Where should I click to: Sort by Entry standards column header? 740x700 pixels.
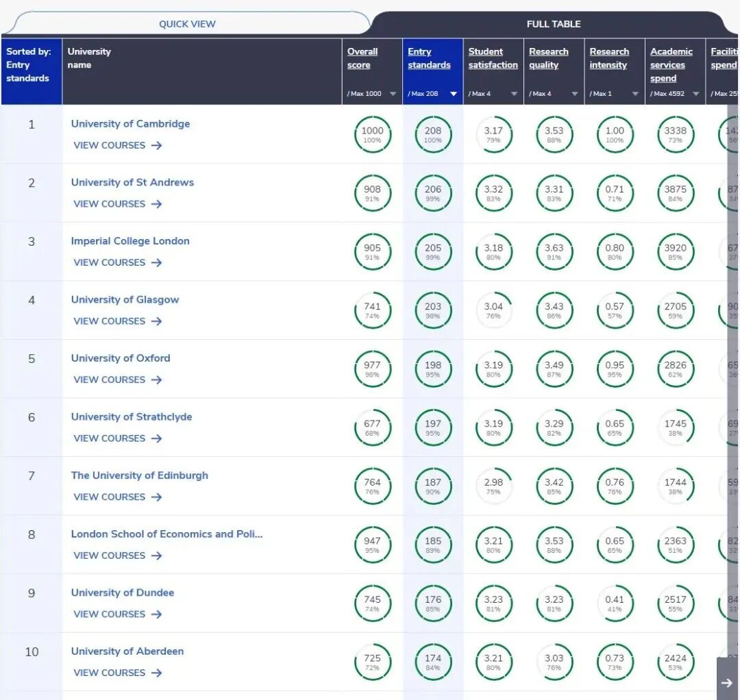pyautogui.click(x=428, y=58)
